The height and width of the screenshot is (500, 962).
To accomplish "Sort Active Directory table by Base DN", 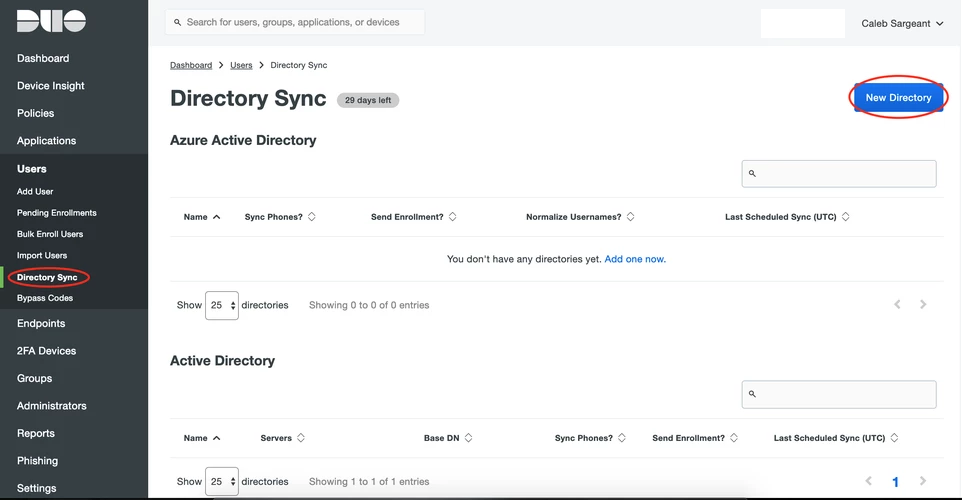I will (x=469, y=438).
